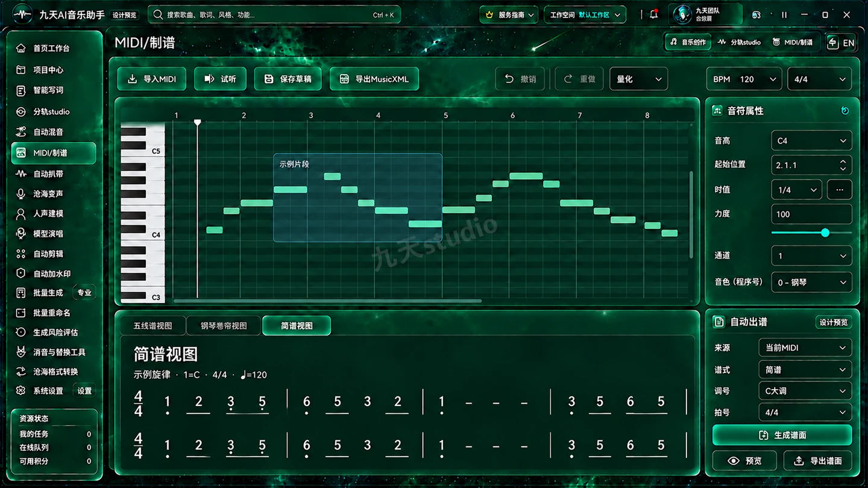Select the 简谱视图 tab
Screen dimensions: 868x488
point(297,326)
